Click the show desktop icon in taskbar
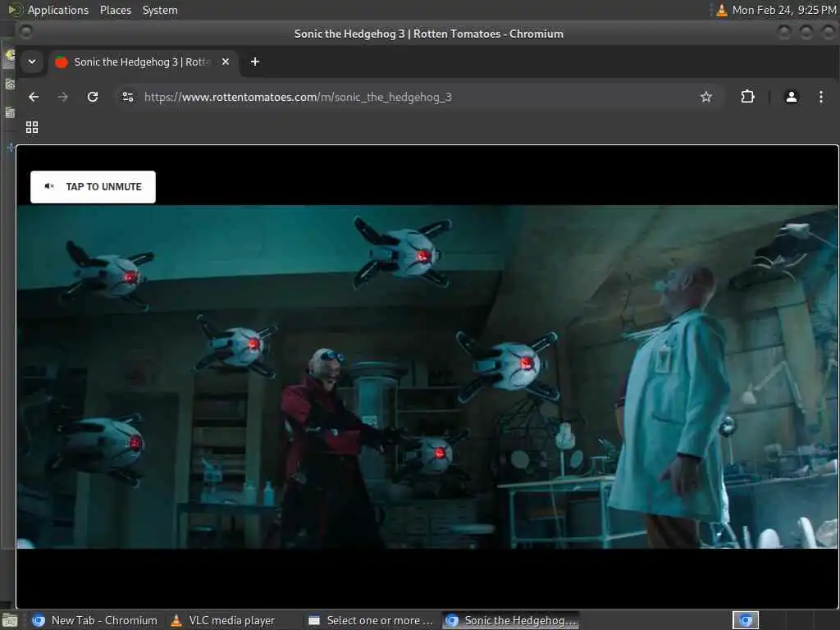The height and width of the screenshot is (630, 840). pyautogui.click(x=10, y=621)
